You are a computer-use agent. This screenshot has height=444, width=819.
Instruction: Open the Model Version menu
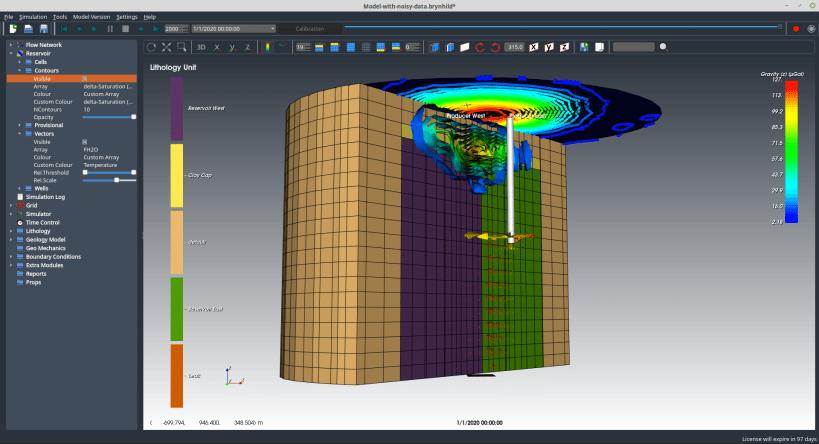92,17
